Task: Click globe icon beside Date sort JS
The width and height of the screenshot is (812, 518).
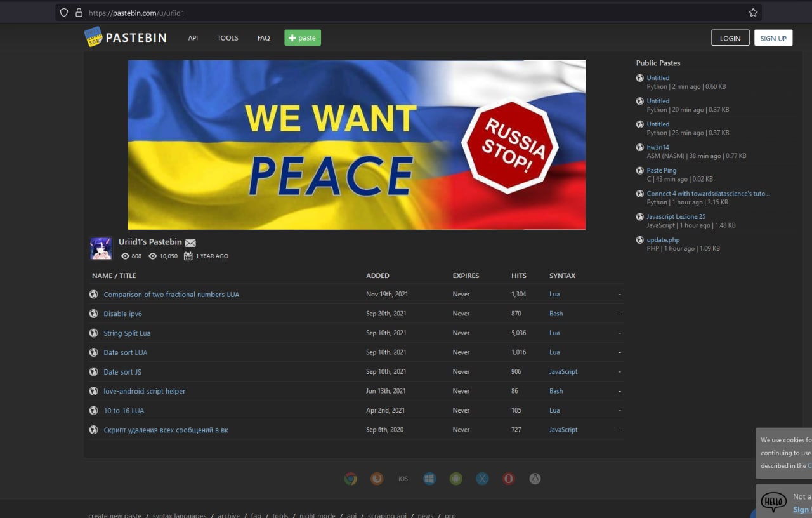Action: [x=94, y=371]
